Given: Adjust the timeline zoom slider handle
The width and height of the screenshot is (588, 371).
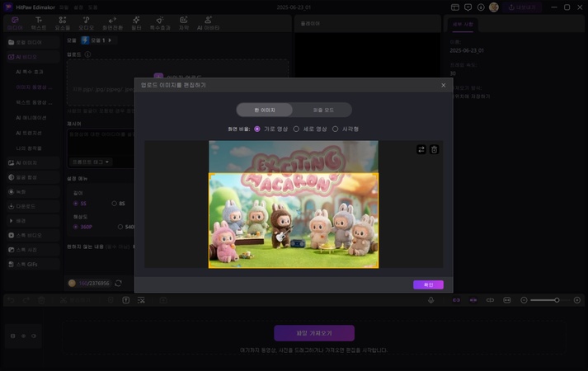Looking at the screenshot, I should pos(557,300).
